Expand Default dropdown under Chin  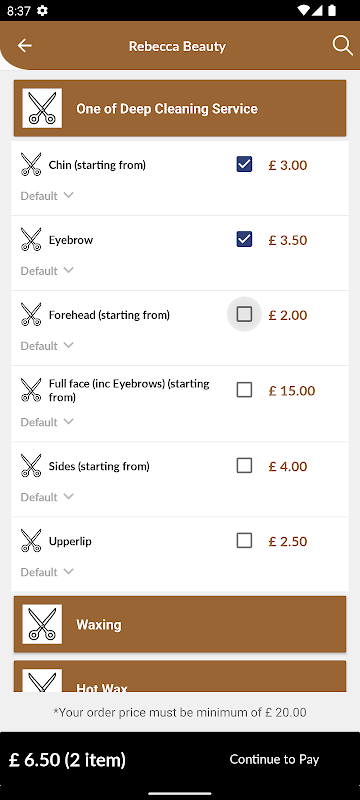tap(47, 196)
